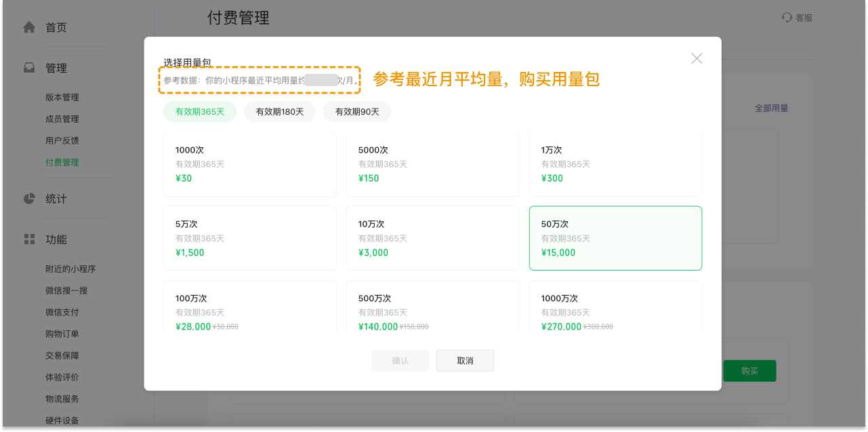
Task: Select the 50万次 ¥15,000 package
Action: click(615, 238)
